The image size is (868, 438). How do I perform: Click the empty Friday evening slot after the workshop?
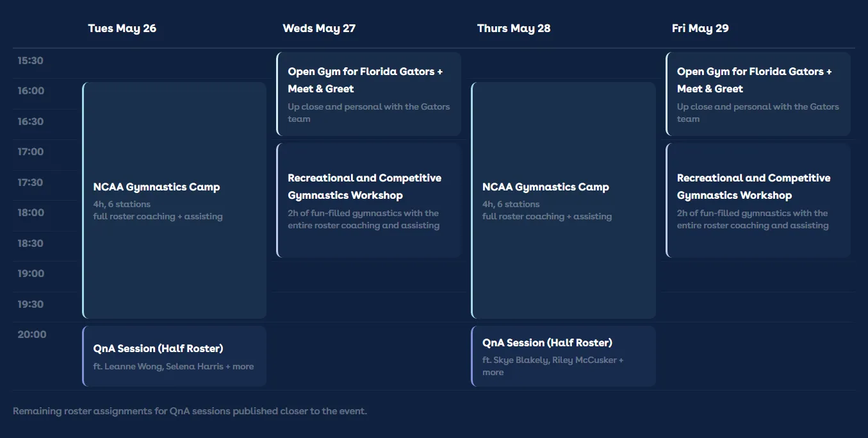[758, 289]
